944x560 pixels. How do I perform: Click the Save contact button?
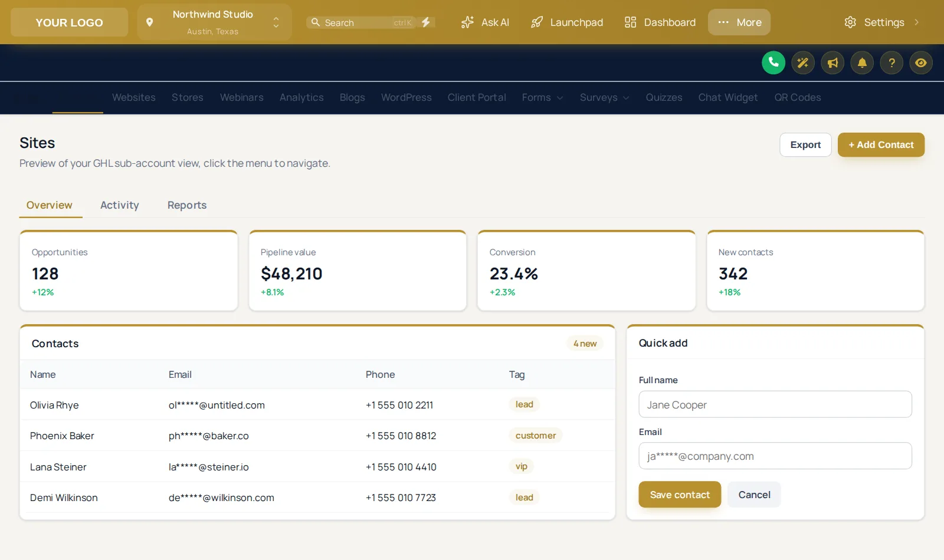click(x=680, y=495)
